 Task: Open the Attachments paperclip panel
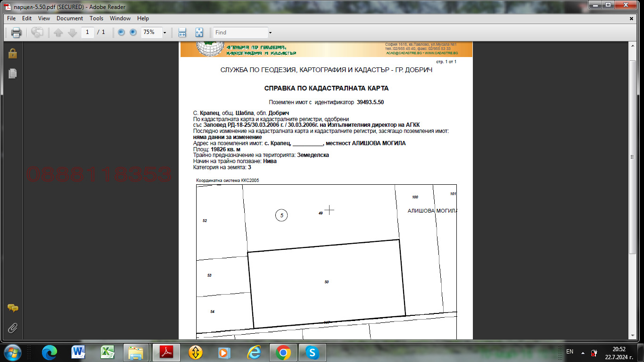pos(13,328)
